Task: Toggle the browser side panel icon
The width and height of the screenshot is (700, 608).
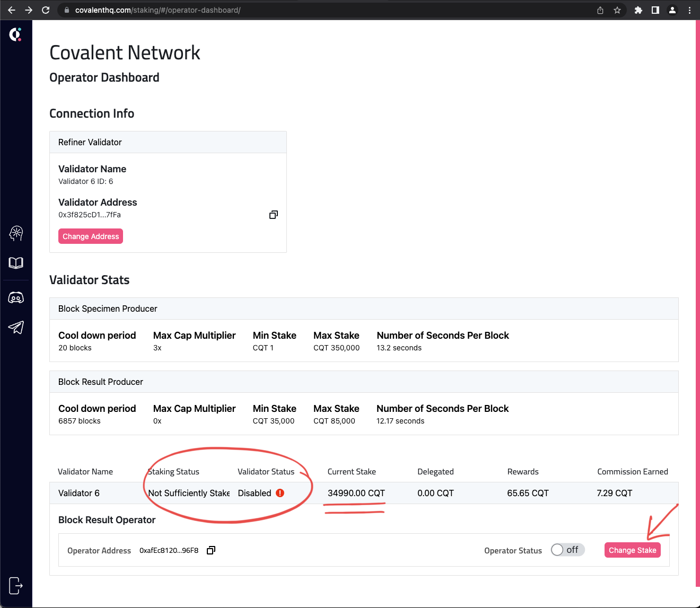Action: [655, 10]
